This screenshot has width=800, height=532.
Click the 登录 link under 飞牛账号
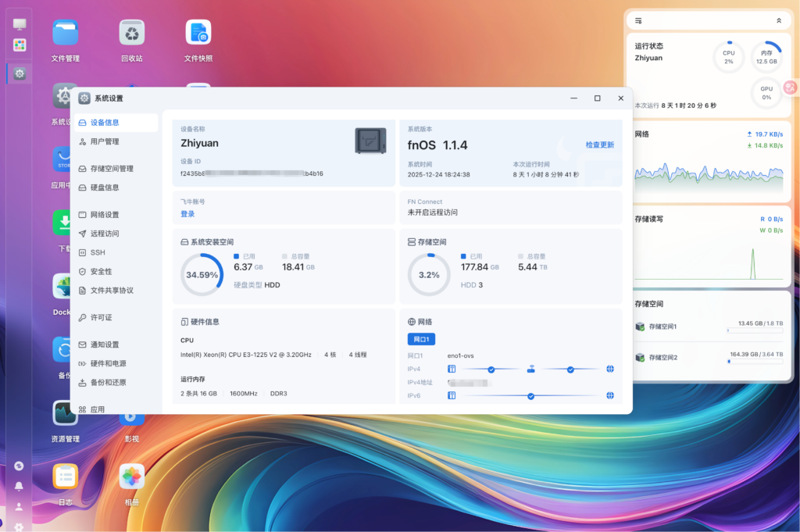(x=187, y=213)
